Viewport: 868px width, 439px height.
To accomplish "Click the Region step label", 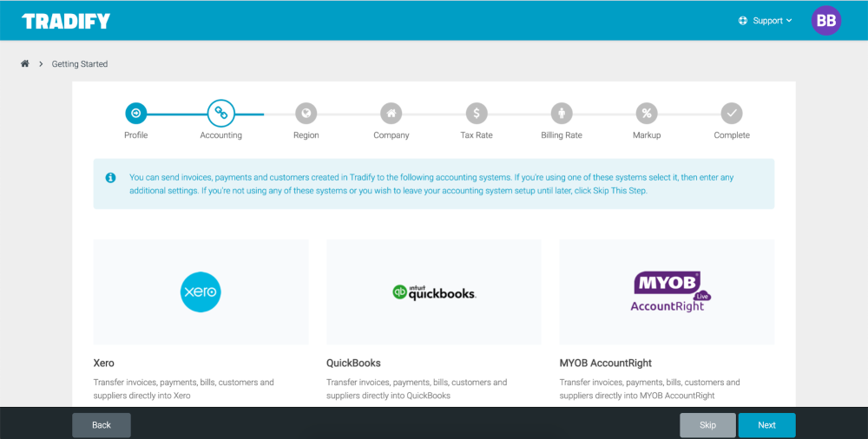I will [306, 135].
